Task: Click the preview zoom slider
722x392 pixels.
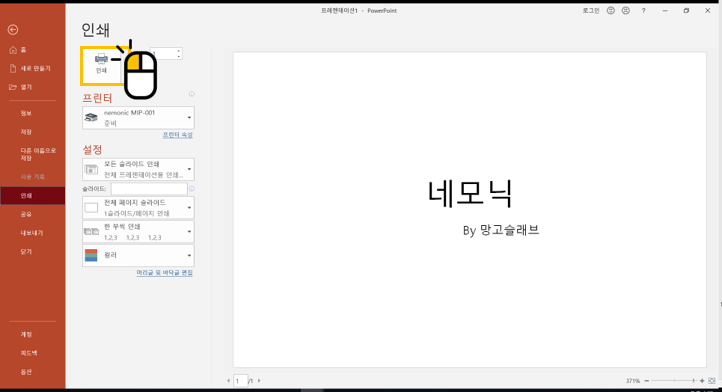Action: [675, 381]
